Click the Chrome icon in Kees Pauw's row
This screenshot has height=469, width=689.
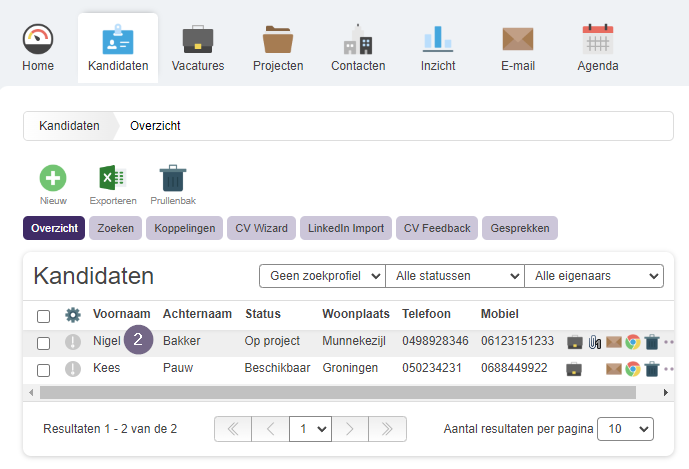[x=633, y=369]
